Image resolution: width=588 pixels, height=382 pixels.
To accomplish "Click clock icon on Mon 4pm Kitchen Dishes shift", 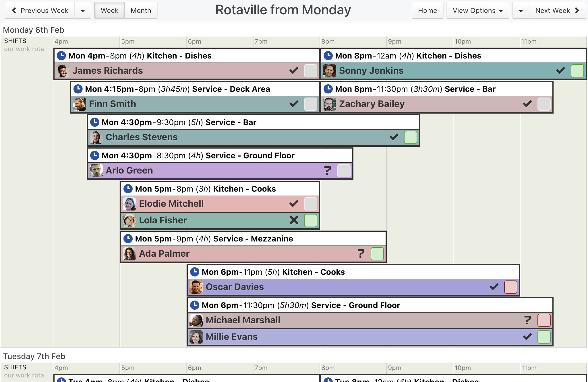I will coord(61,56).
